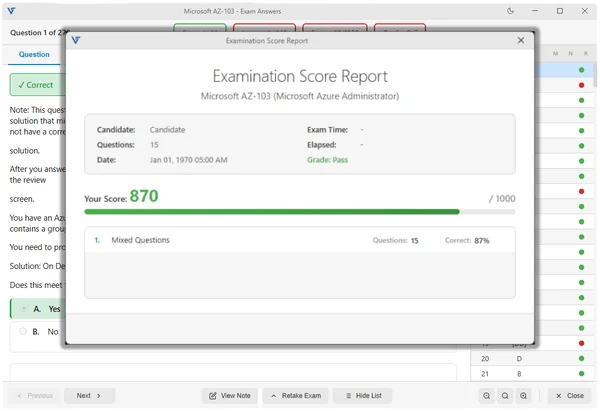
Task: Click the date Jan 01, 1970 05:00 AM
Action: click(x=189, y=160)
